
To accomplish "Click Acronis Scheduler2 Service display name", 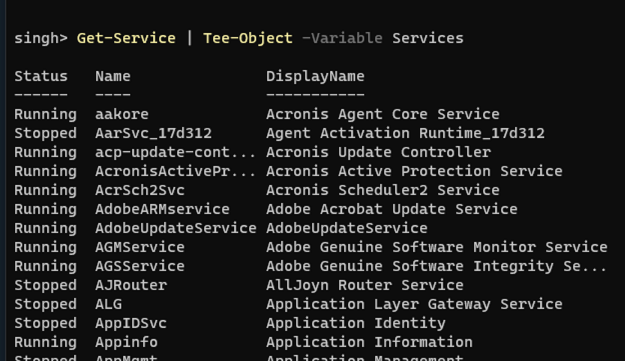I will point(383,190).
